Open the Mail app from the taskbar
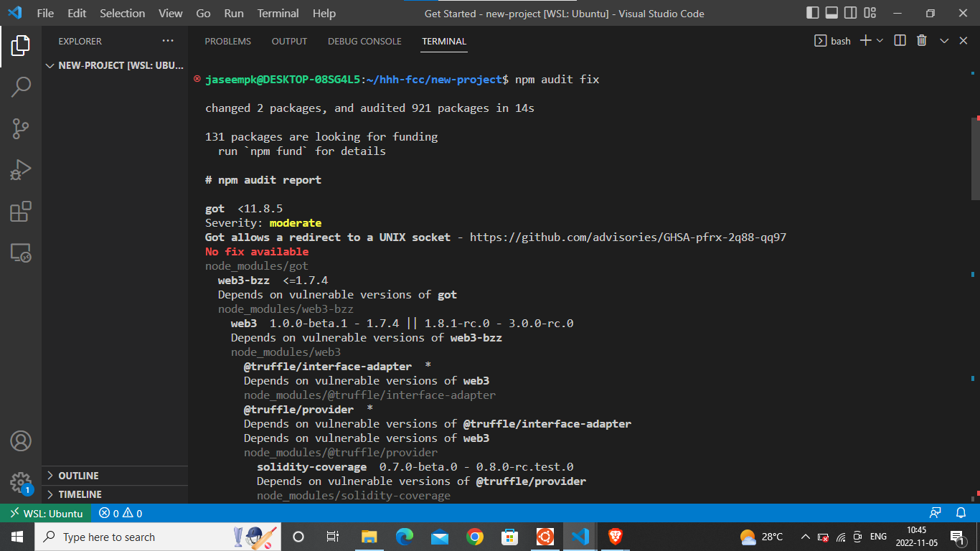This screenshot has height=551, width=980. click(x=440, y=537)
